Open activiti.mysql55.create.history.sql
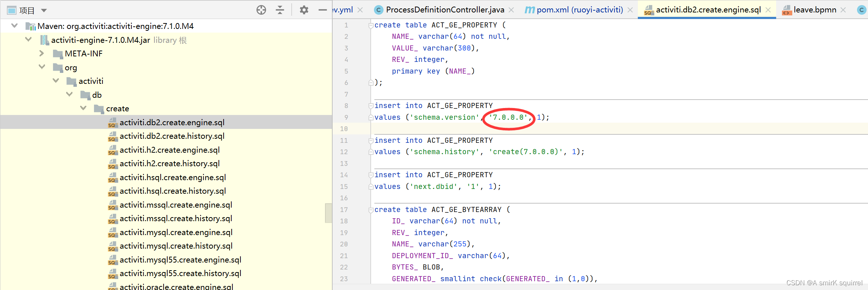Image resolution: width=868 pixels, height=290 pixels. click(x=180, y=274)
